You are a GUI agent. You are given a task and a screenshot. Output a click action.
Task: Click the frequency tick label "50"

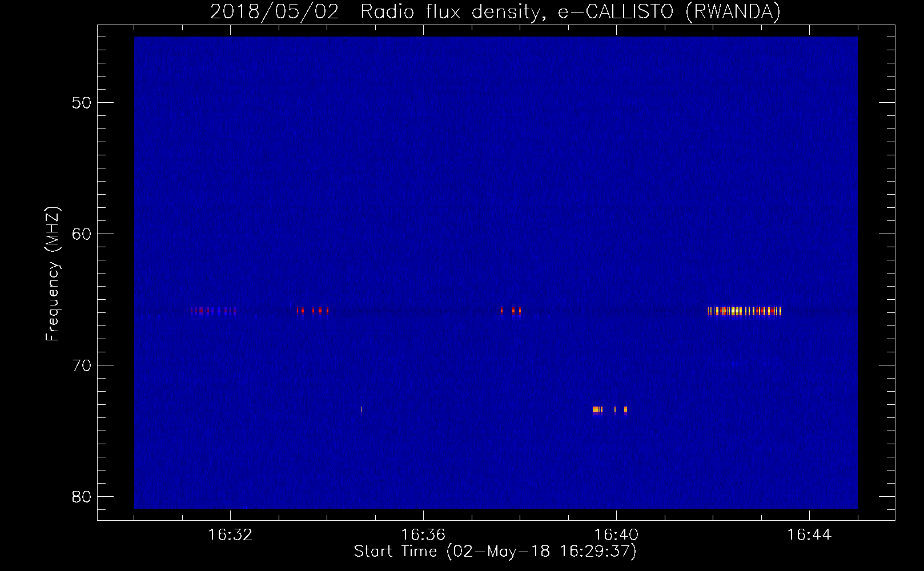click(x=82, y=103)
